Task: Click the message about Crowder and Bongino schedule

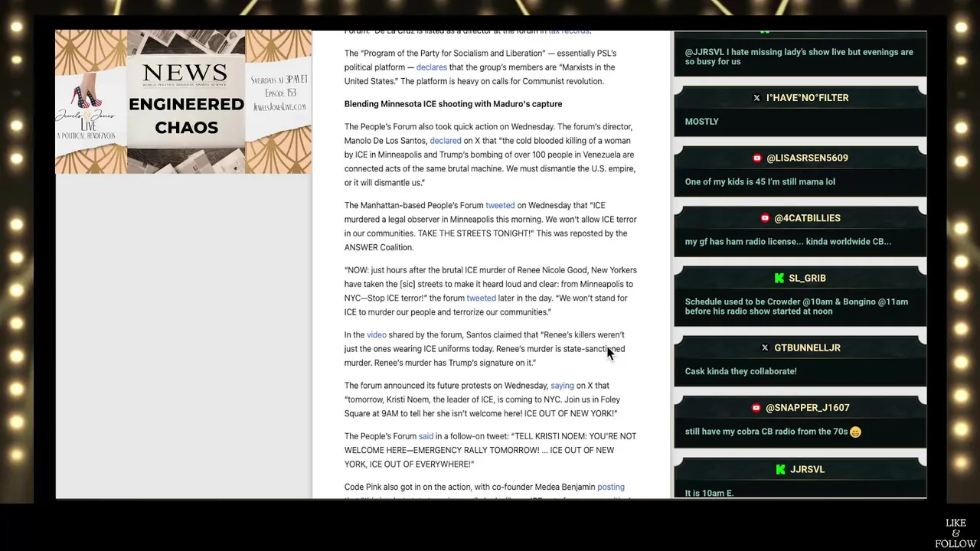Action: [796, 306]
